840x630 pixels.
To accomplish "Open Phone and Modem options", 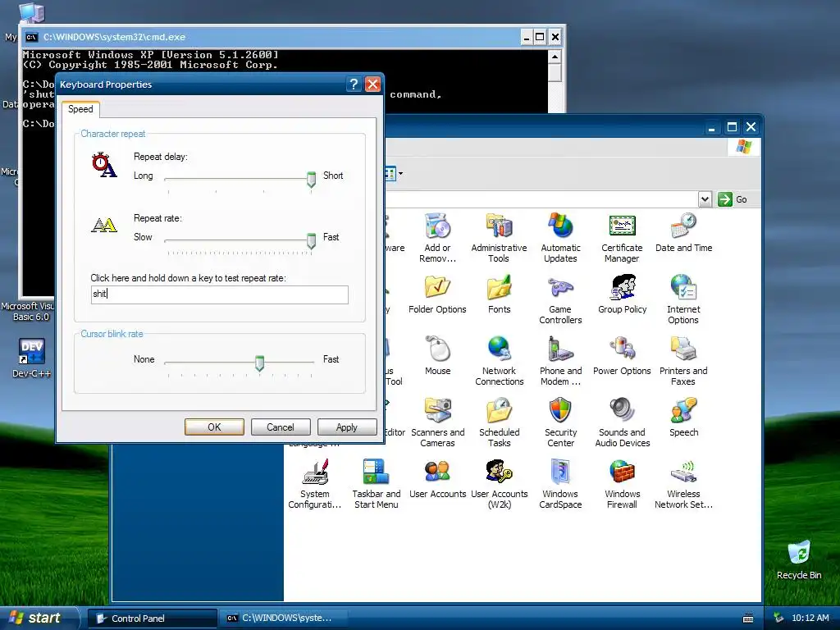I will click(x=560, y=361).
